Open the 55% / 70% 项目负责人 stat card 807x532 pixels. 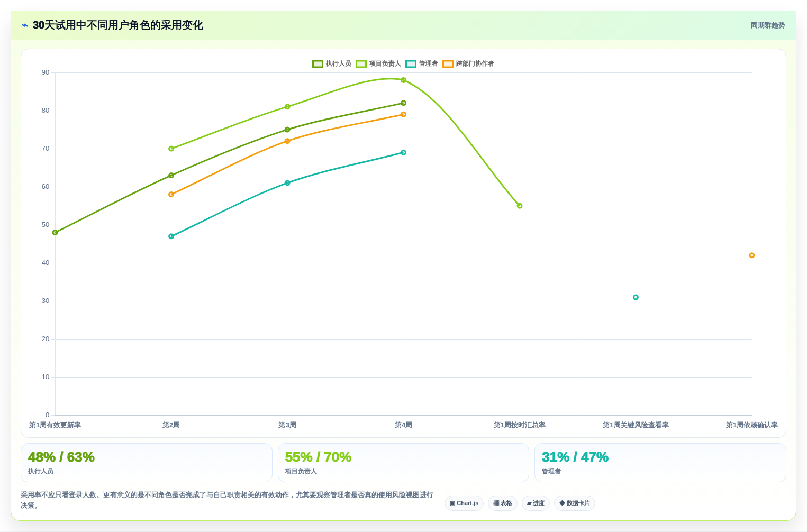click(403, 463)
